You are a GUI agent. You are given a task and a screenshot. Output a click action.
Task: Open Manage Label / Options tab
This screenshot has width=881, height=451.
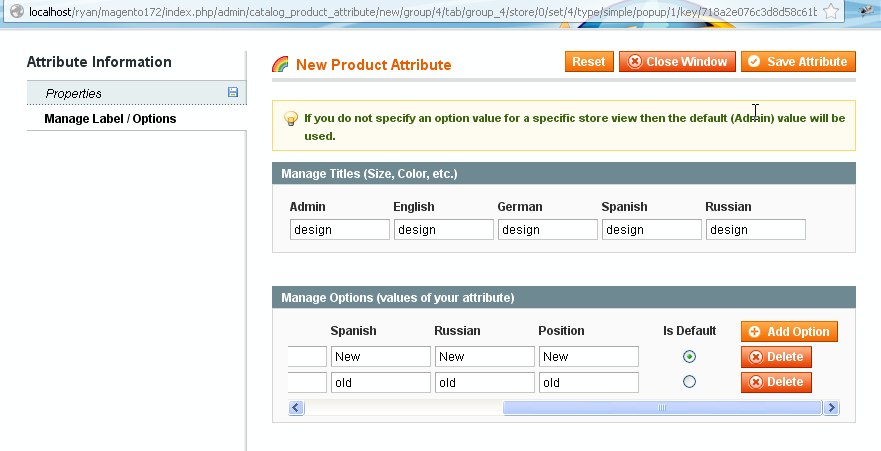click(x=110, y=119)
